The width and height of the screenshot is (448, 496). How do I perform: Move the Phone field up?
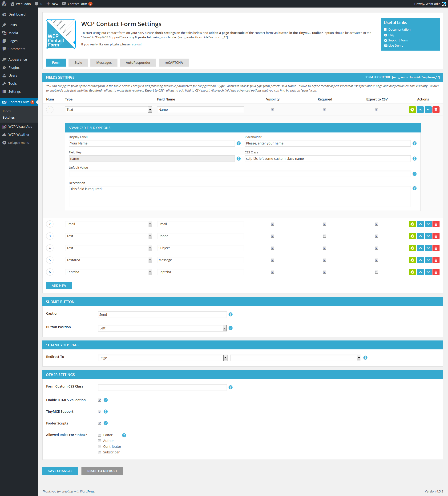tap(420, 236)
